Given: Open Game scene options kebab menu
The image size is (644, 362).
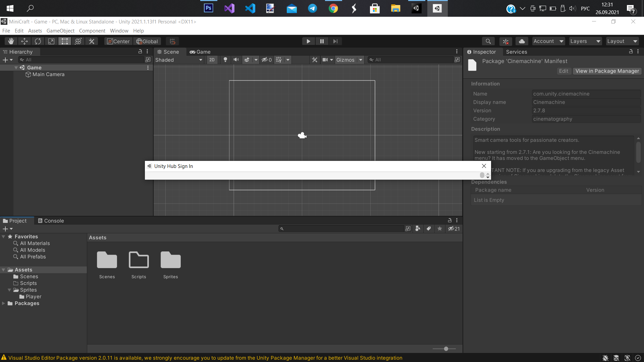Looking at the screenshot, I should coord(148,68).
